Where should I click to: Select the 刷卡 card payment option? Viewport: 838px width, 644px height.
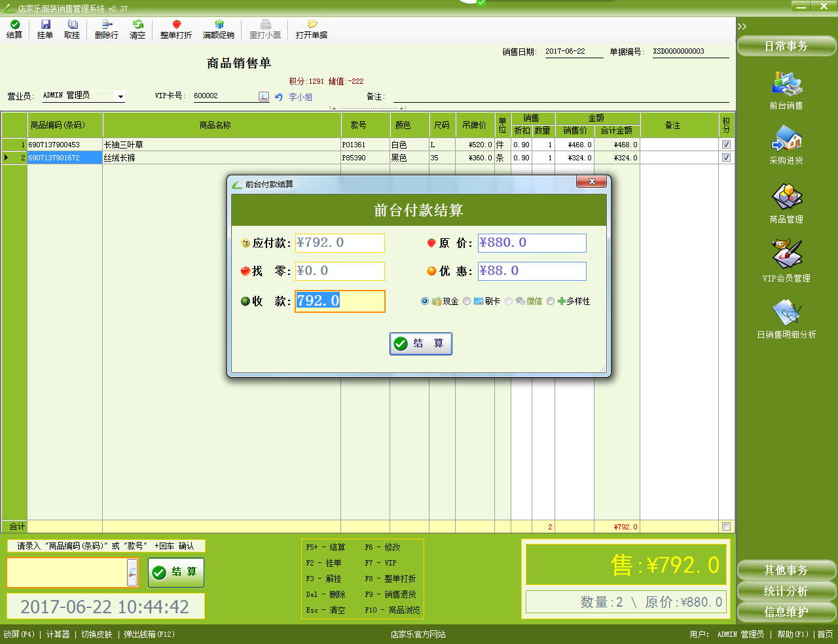tap(467, 301)
